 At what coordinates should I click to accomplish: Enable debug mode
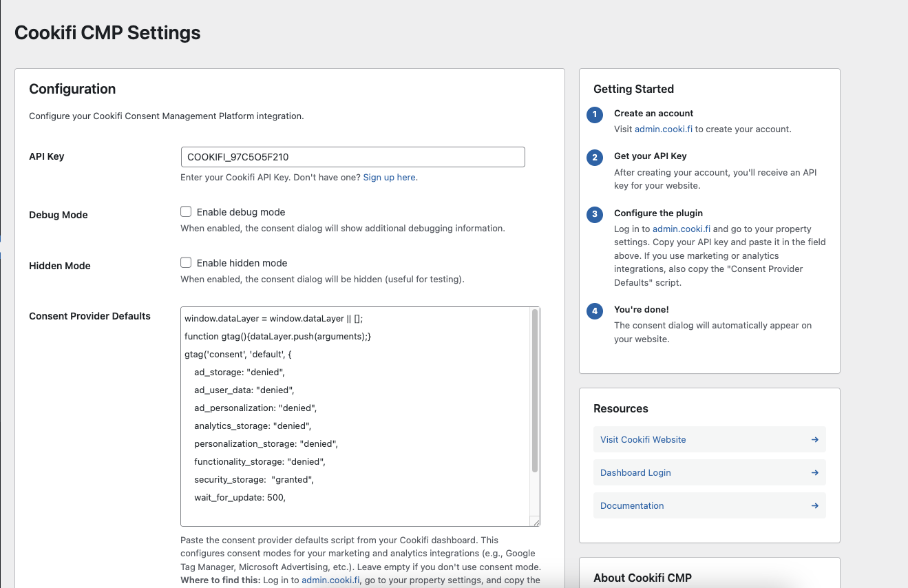(x=186, y=211)
